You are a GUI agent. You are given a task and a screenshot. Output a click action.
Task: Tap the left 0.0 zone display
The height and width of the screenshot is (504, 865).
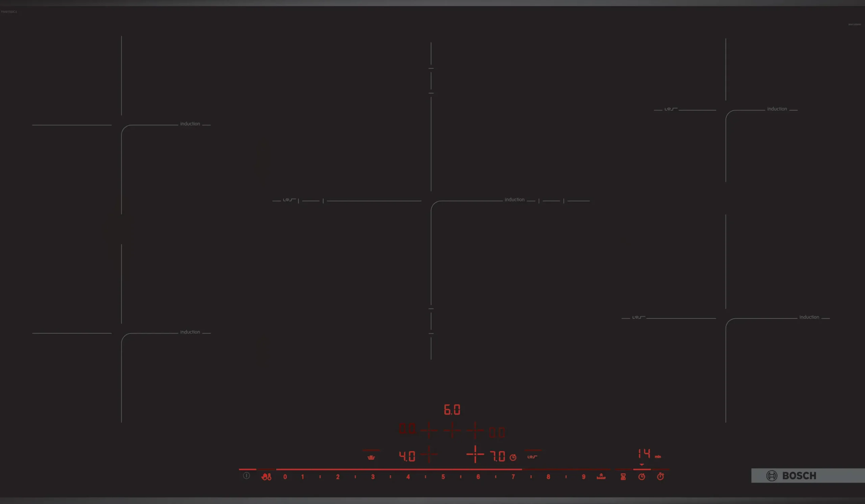pos(407,429)
